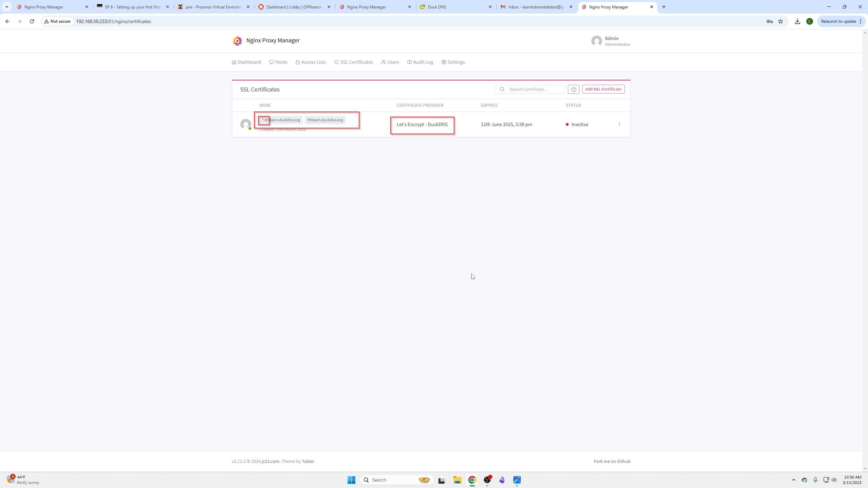The width and height of the screenshot is (868, 488).
Task: Click Relaunch to update button
Action: click(x=842, y=21)
